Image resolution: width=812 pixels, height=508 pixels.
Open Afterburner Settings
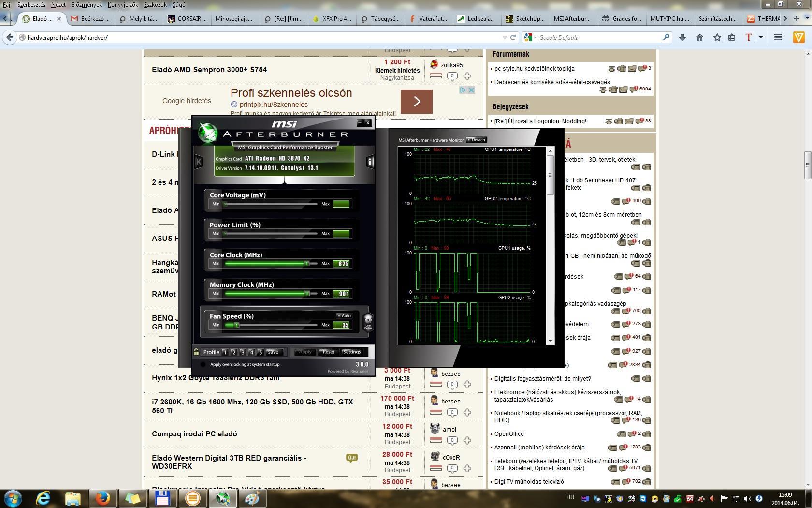(x=352, y=352)
